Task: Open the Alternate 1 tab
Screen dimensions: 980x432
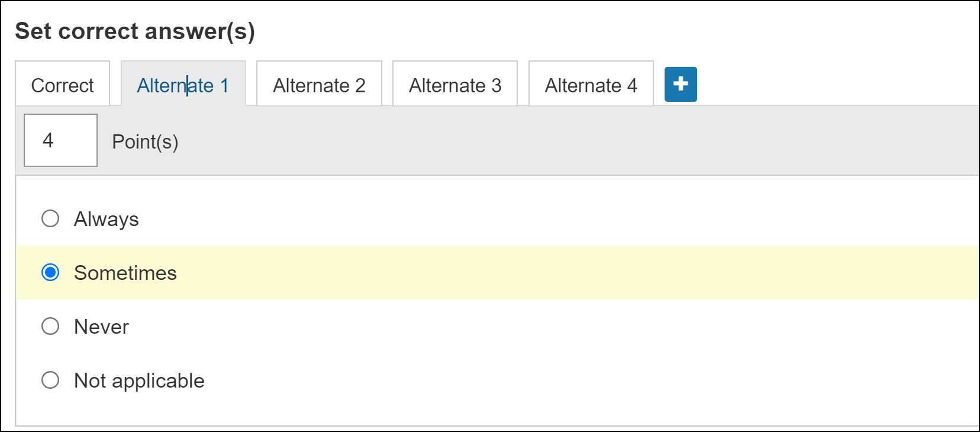Action: [183, 85]
